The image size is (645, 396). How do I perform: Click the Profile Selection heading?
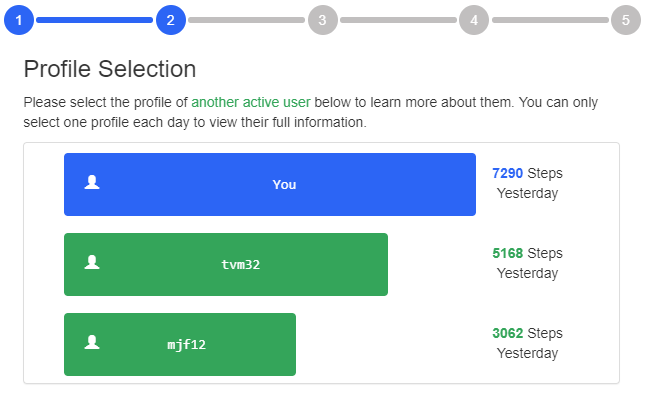coord(110,69)
